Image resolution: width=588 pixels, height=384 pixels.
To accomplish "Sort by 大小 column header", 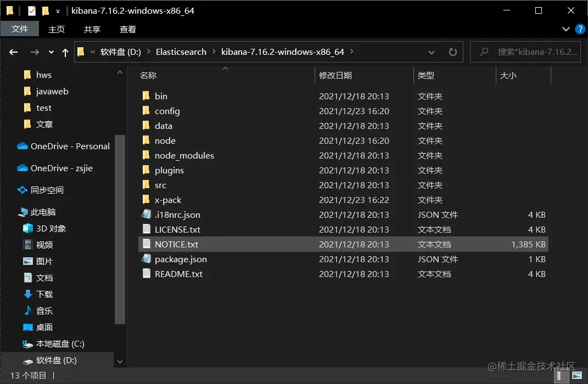I will [x=508, y=75].
